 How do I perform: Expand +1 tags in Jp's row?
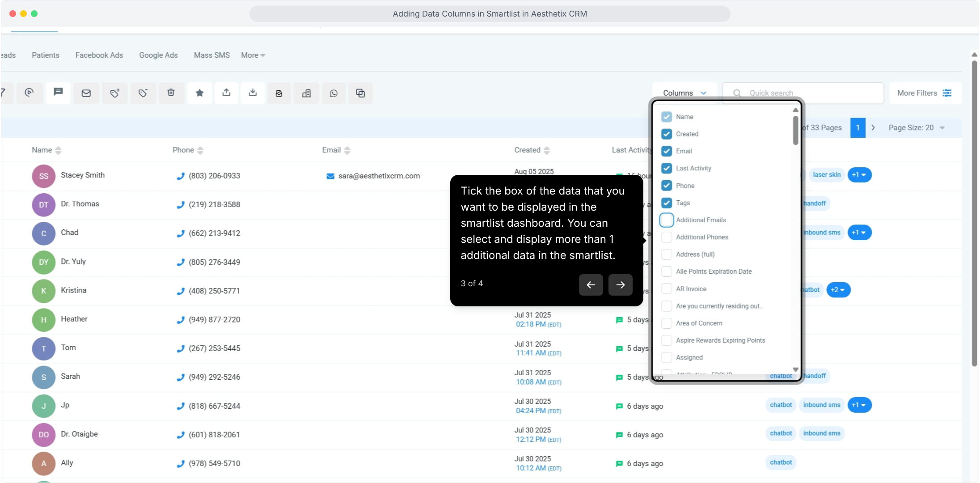[860, 405]
